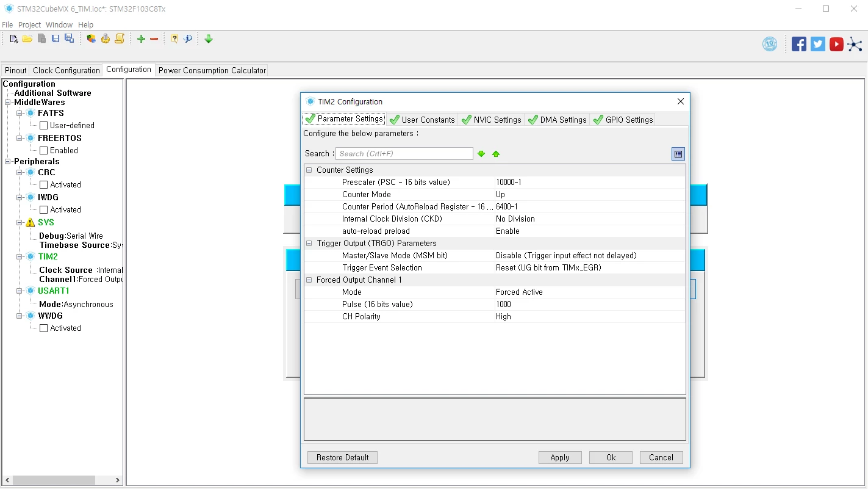Activate the CRC checkbox
Screen dimensions: 868x489
pyautogui.click(x=43, y=184)
